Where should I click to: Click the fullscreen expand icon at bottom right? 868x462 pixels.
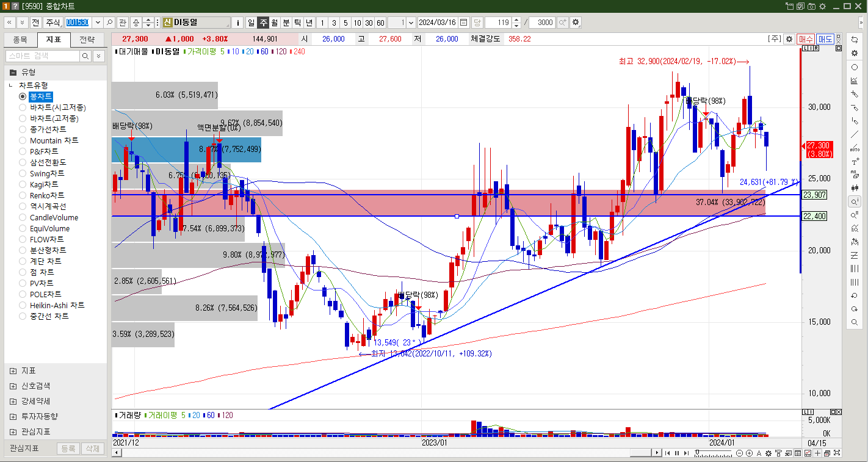tap(837, 453)
